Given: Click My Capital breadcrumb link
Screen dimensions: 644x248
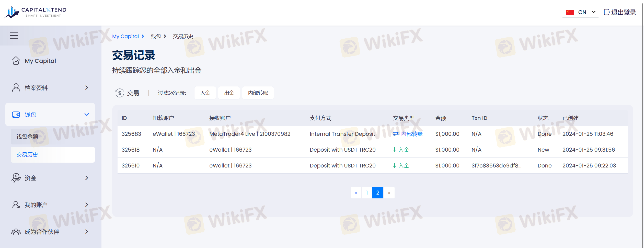Looking at the screenshot, I should coord(125,36).
